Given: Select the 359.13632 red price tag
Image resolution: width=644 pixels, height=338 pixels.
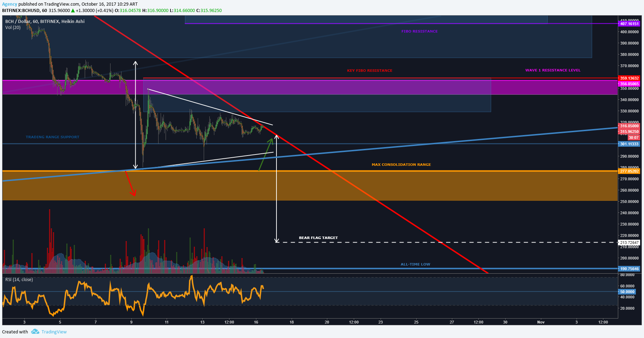Looking at the screenshot, I should [629, 78].
